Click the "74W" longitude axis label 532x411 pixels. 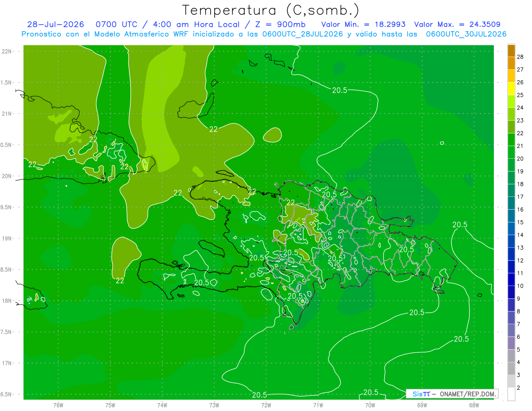point(162,405)
